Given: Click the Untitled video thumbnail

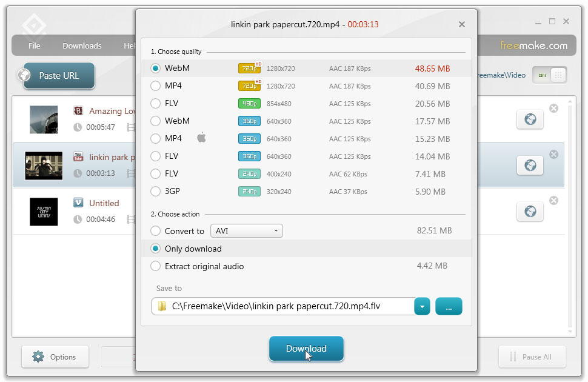Looking at the screenshot, I should [44, 212].
